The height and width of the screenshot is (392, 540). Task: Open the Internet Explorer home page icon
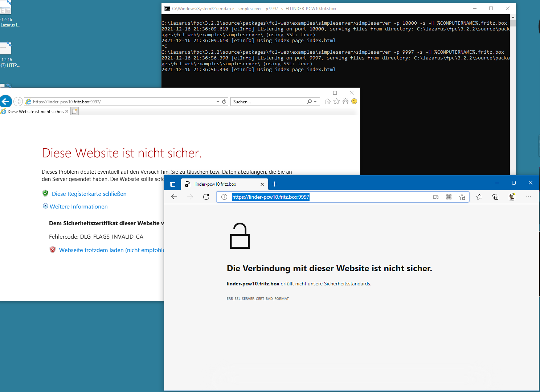328,102
